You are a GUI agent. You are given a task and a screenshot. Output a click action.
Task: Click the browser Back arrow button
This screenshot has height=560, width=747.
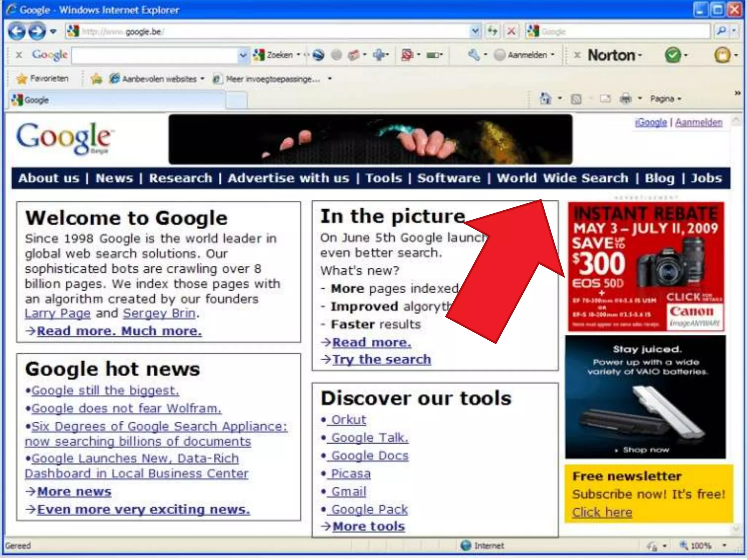[17, 32]
